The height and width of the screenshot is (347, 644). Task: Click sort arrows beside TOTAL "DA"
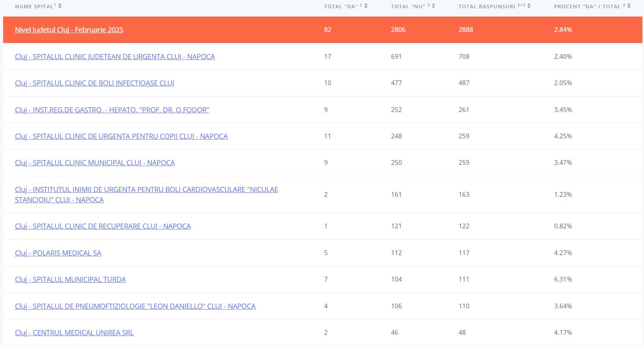366,6
